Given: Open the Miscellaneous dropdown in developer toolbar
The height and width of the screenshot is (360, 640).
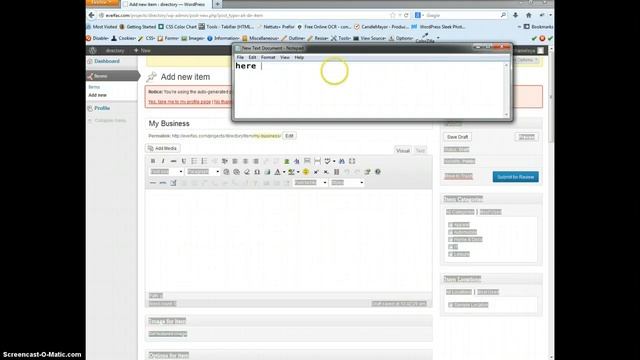Looking at the screenshot, I should pyautogui.click(x=260, y=38).
